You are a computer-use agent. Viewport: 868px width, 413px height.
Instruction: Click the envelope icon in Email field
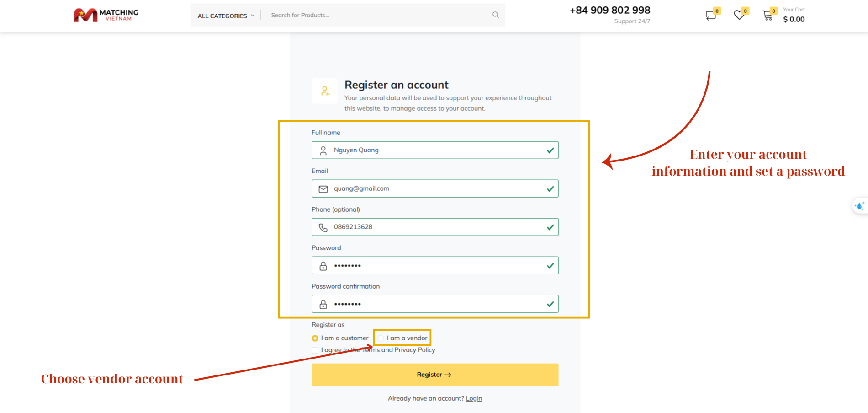323,189
